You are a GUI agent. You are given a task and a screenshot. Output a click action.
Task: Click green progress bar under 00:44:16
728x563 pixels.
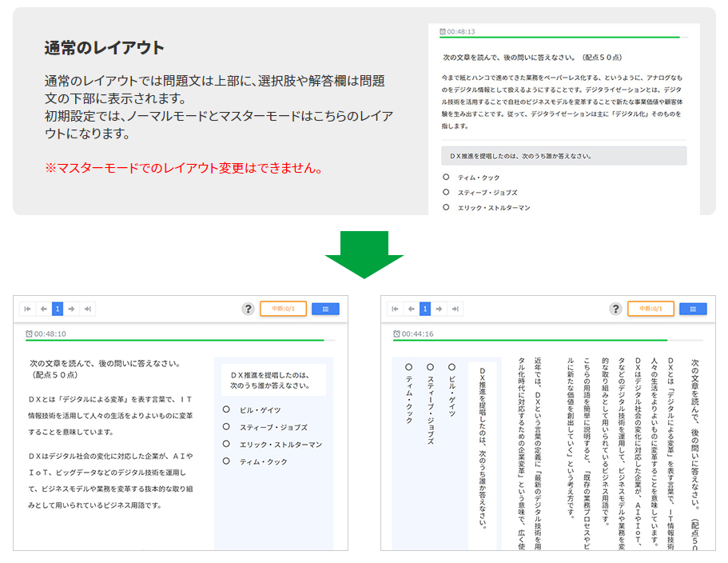530,341
